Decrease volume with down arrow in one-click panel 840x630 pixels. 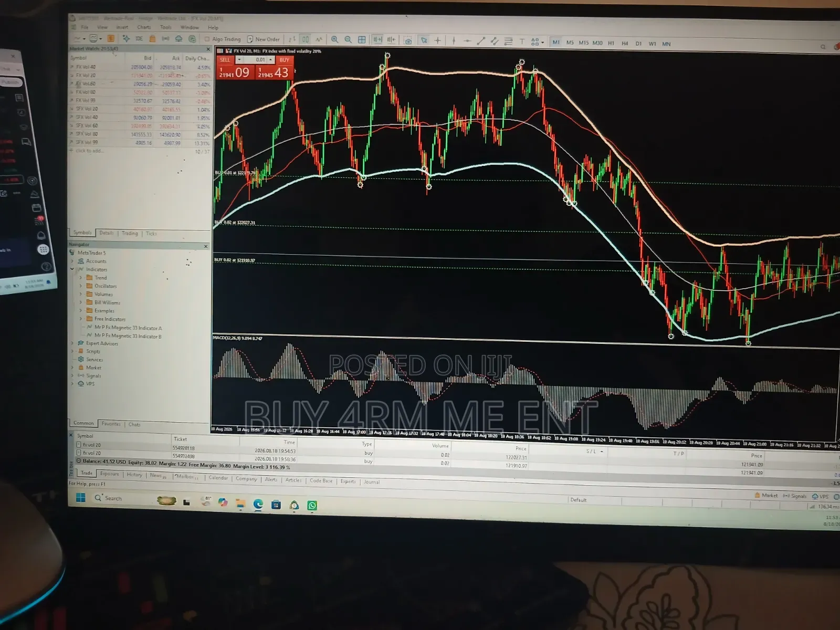(239, 60)
